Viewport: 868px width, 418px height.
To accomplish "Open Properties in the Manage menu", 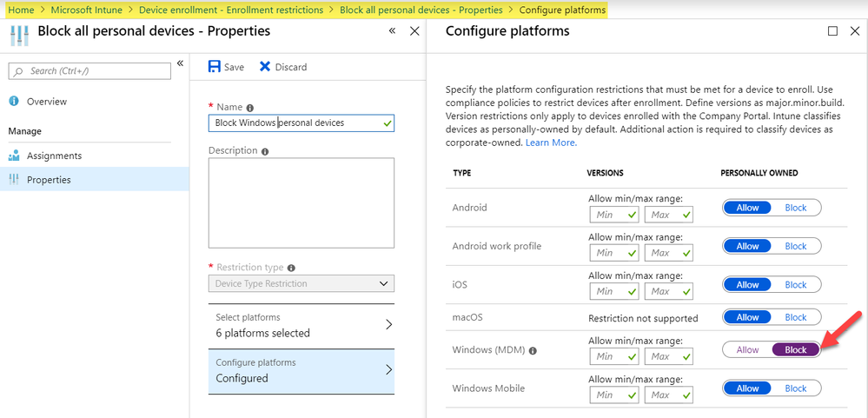I will point(49,180).
